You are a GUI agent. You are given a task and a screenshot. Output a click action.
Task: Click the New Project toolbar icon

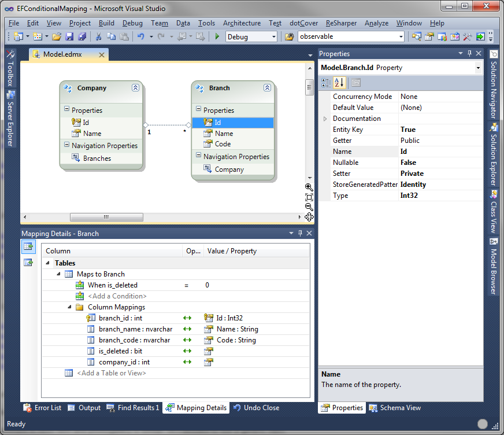[x=18, y=36]
